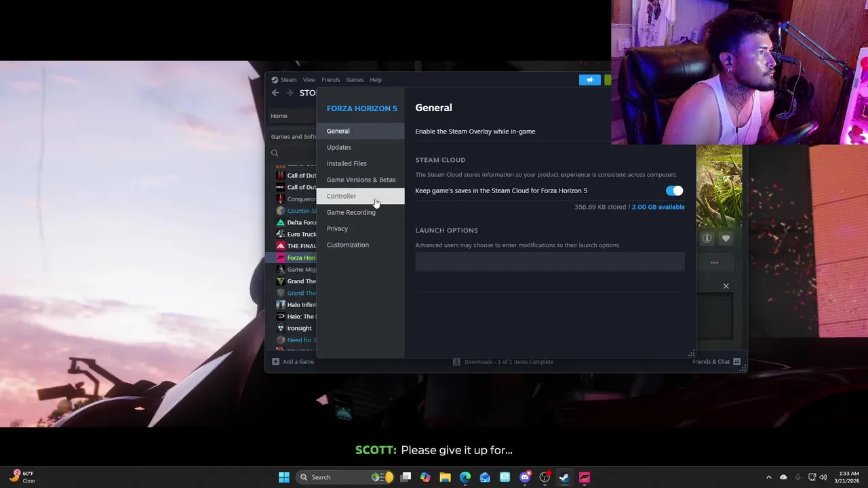Click the taskbar volume speaker icon

point(824,477)
